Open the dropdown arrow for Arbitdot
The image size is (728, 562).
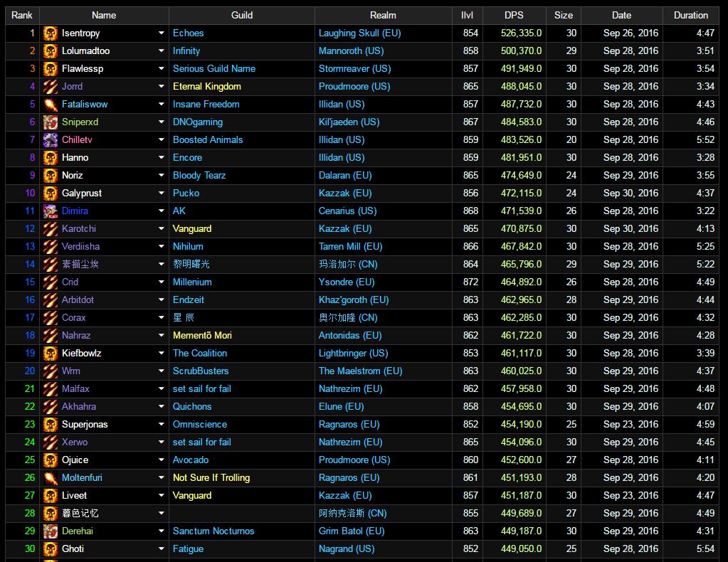click(161, 299)
